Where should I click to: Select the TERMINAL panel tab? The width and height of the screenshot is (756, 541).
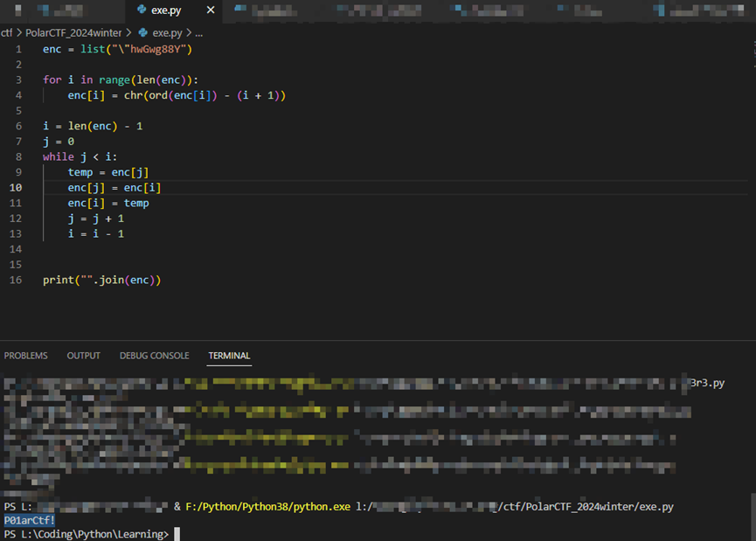tap(229, 356)
